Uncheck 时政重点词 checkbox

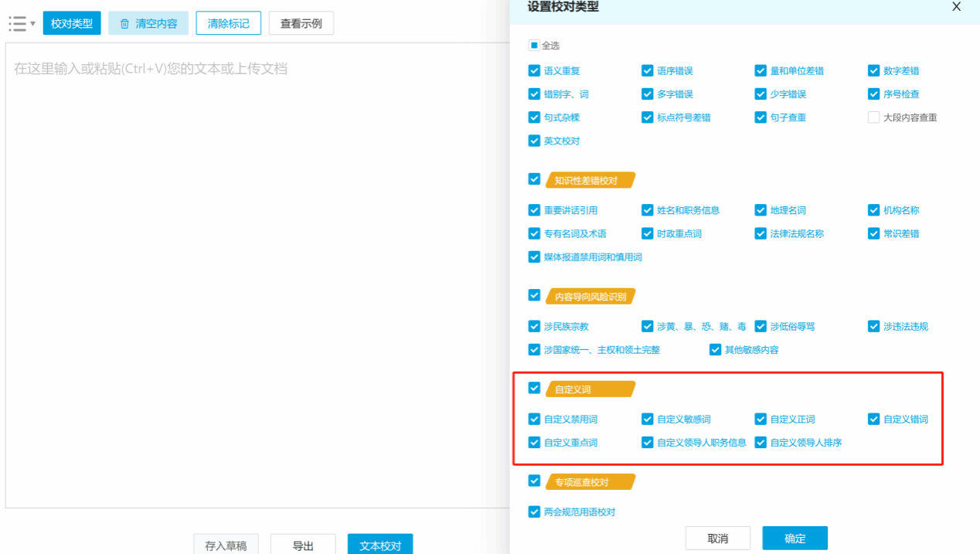(648, 233)
